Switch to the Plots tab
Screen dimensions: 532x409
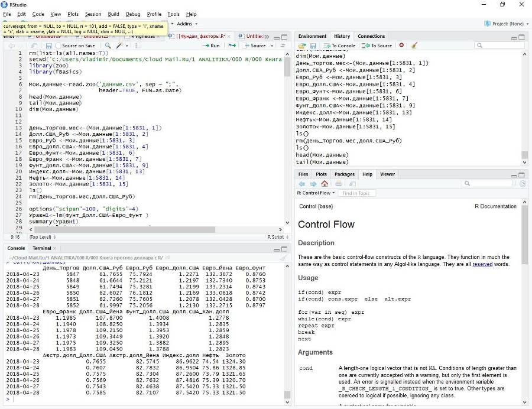pyautogui.click(x=321, y=174)
